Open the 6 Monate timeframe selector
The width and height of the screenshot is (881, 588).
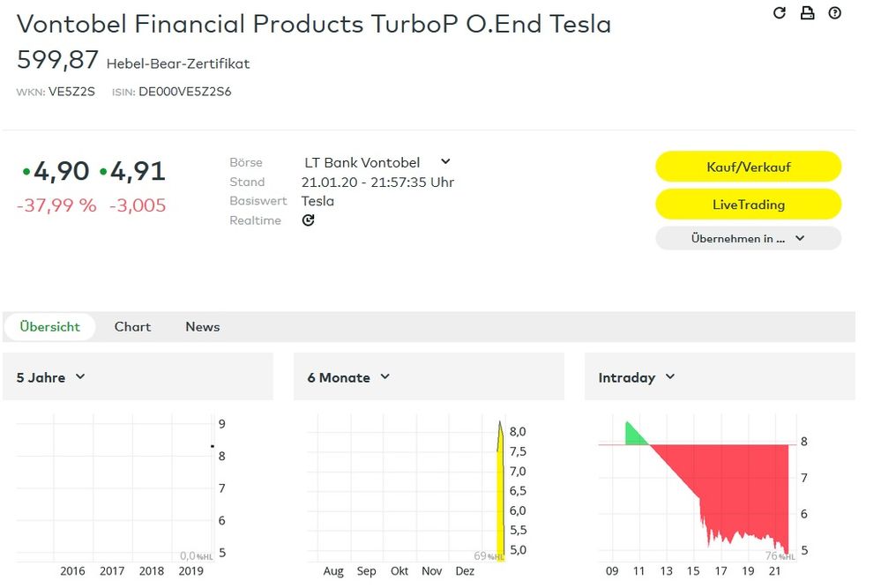347,376
